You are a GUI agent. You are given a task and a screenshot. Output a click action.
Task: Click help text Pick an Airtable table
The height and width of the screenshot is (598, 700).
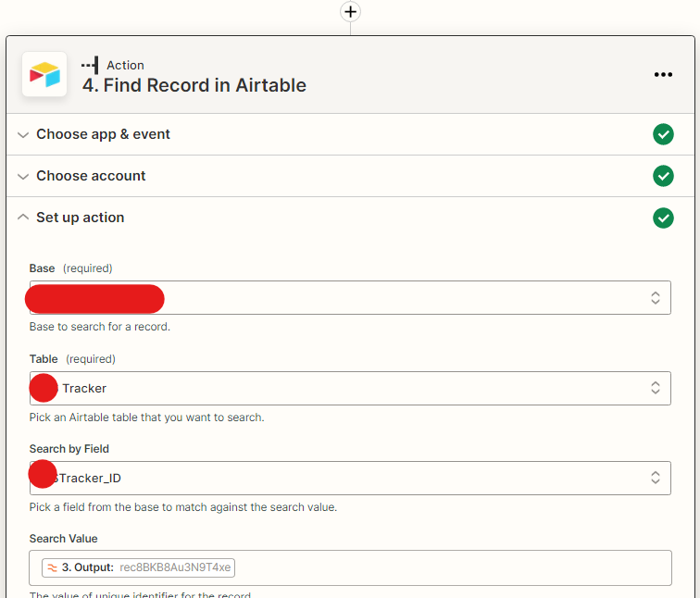click(x=147, y=417)
